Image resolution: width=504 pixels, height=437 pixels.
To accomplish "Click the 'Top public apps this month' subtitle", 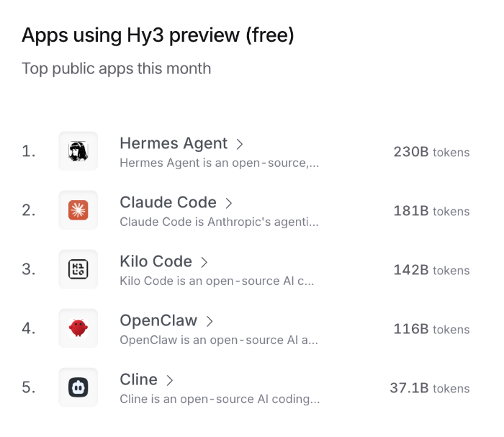I will pos(117,69).
